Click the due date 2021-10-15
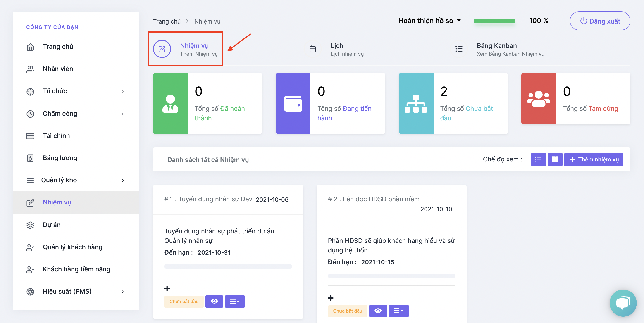 tap(377, 262)
